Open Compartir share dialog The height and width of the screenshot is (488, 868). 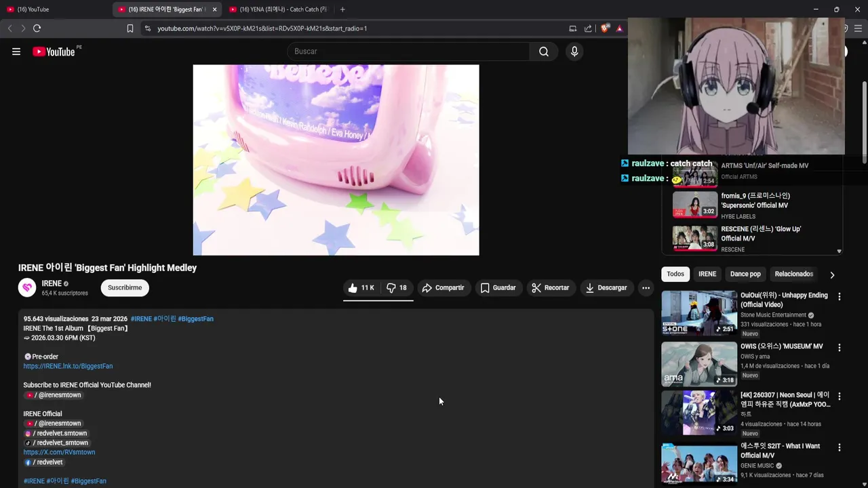point(443,288)
